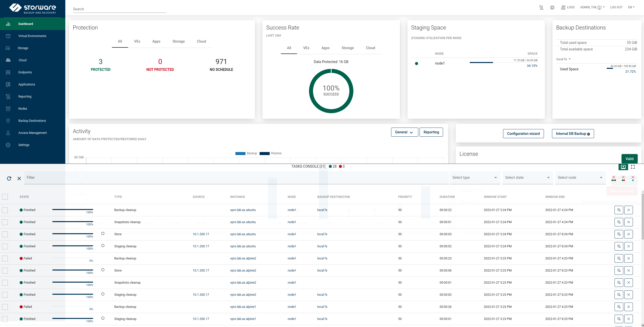Check the first Finished Backup cleanup row
The image size is (644, 327).
pyautogui.click(x=5, y=210)
